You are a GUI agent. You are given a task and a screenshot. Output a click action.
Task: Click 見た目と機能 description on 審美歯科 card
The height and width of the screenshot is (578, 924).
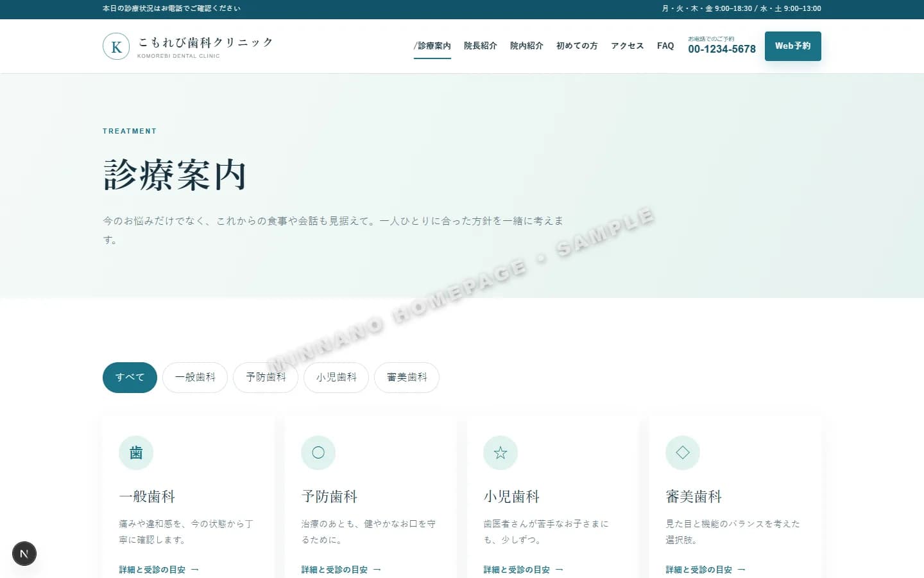[x=733, y=532]
